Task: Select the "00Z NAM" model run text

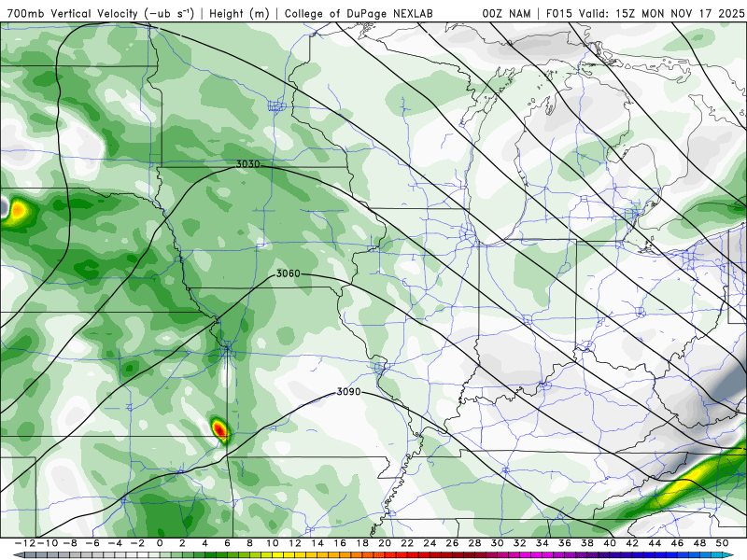Action: point(506,13)
